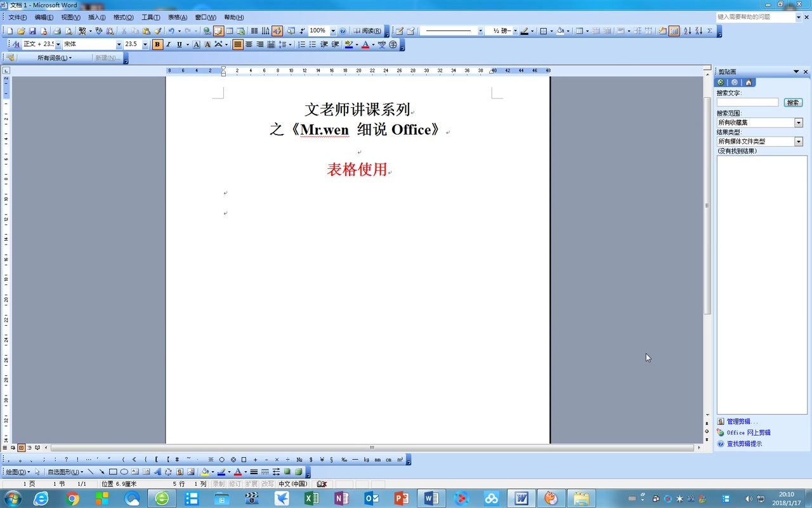
Task: Toggle the overtype (改写) status indicator
Action: pos(268,484)
